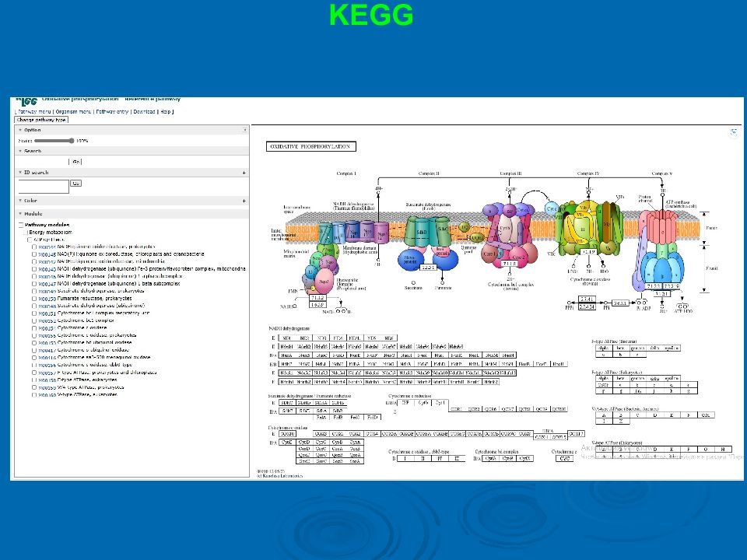Open the M00147 module link

[x=47, y=284]
